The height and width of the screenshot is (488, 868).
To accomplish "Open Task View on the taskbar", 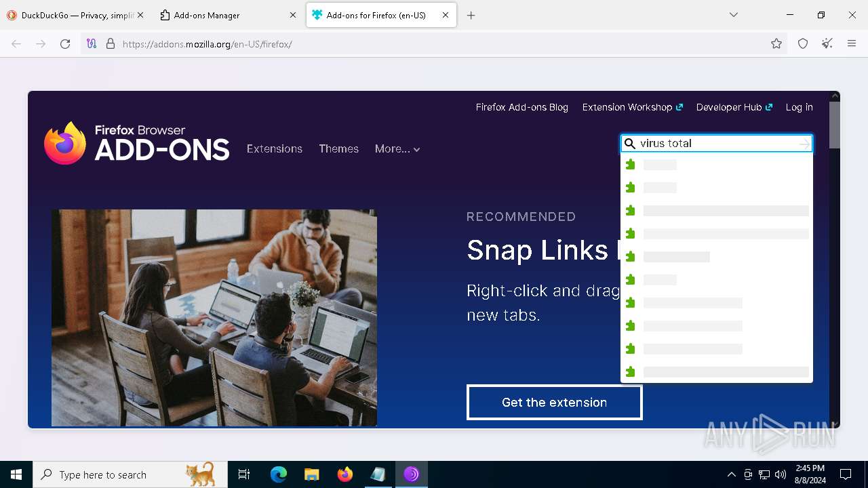I will (244, 474).
